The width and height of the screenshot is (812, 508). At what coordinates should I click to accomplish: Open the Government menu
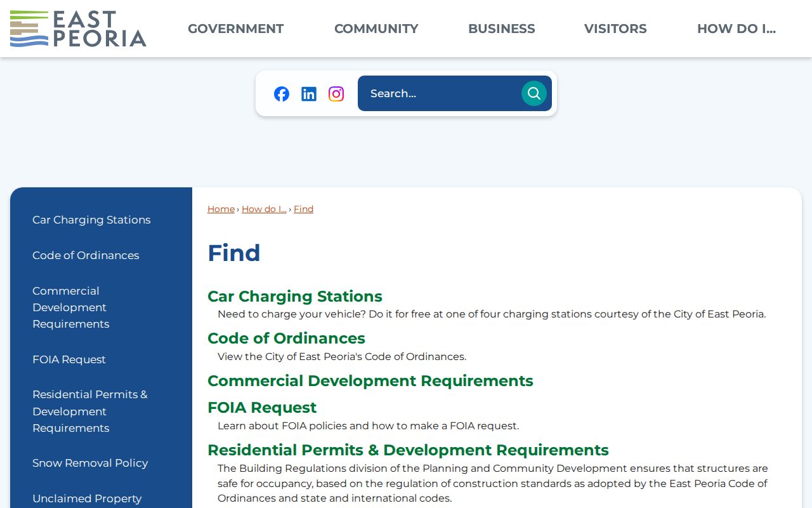(x=236, y=29)
